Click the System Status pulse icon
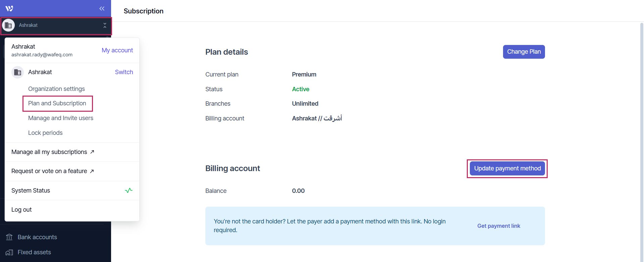 pyautogui.click(x=129, y=191)
